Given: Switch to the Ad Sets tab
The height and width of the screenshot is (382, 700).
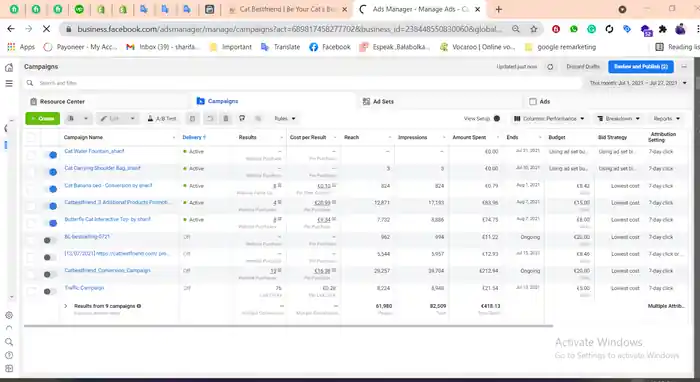Looking at the screenshot, I should [379, 101].
